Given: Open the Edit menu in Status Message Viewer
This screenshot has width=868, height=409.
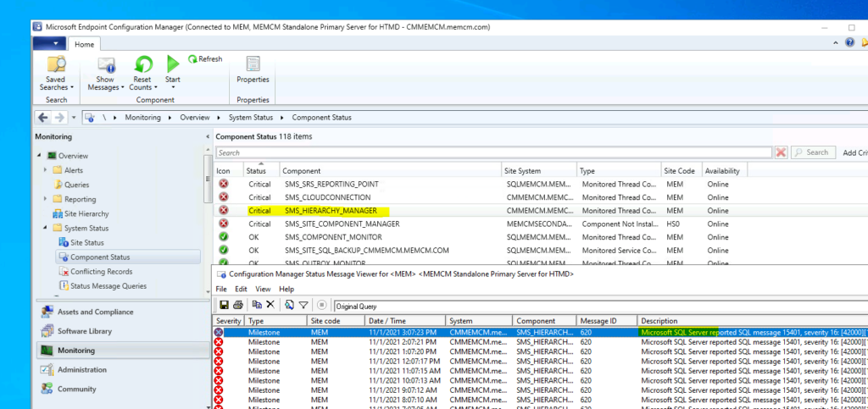Looking at the screenshot, I should pos(241,289).
